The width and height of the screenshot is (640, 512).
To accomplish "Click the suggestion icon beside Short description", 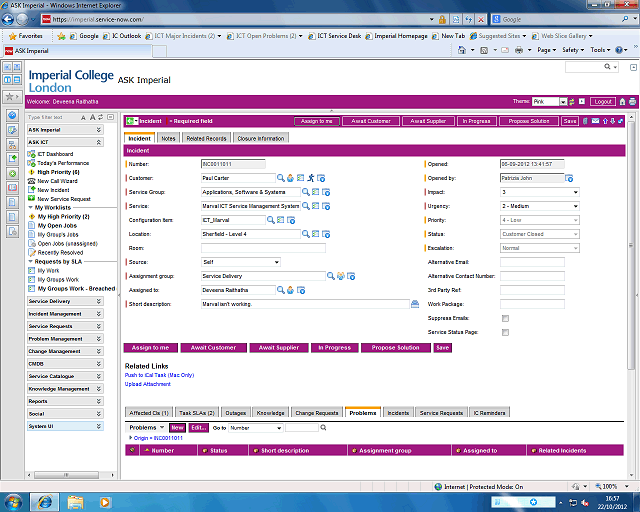I will pyautogui.click(x=414, y=304).
